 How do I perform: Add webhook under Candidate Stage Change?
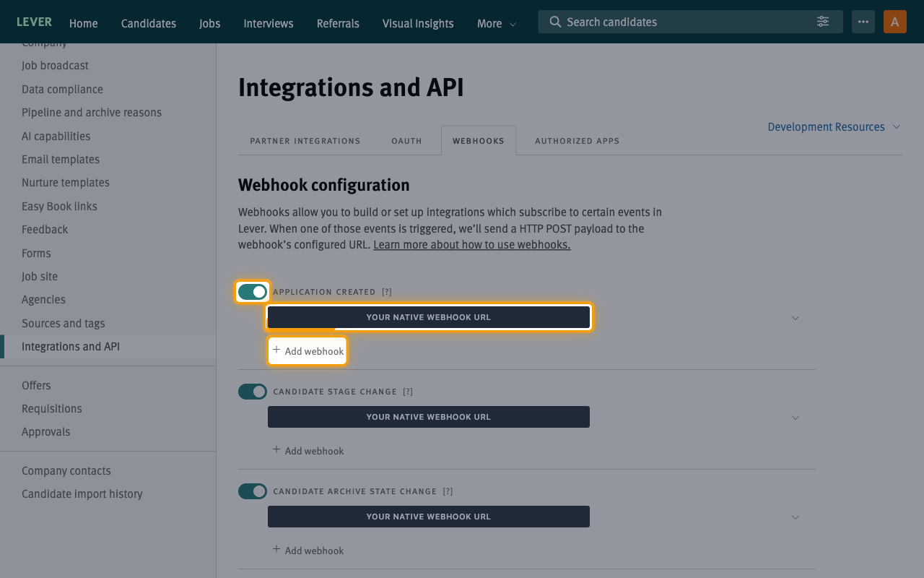pyautogui.click(x=308, y=451)
